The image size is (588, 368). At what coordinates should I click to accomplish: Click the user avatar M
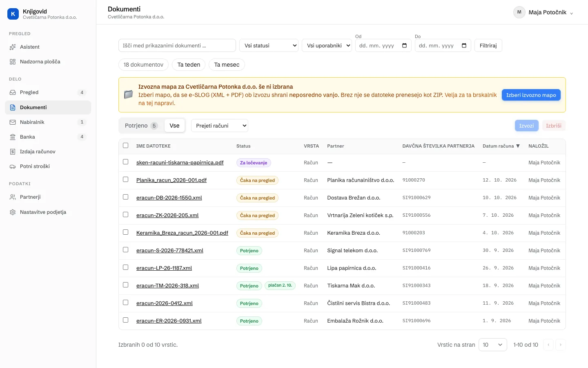[x=519, y=12]
